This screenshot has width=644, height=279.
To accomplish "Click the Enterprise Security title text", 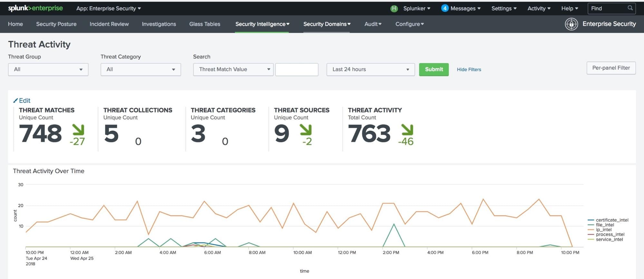I will tap(609, 24).
